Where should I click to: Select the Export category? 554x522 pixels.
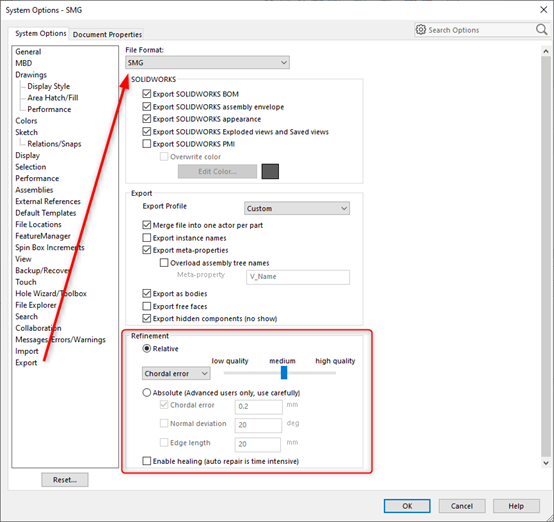click(x=26, y=363)
